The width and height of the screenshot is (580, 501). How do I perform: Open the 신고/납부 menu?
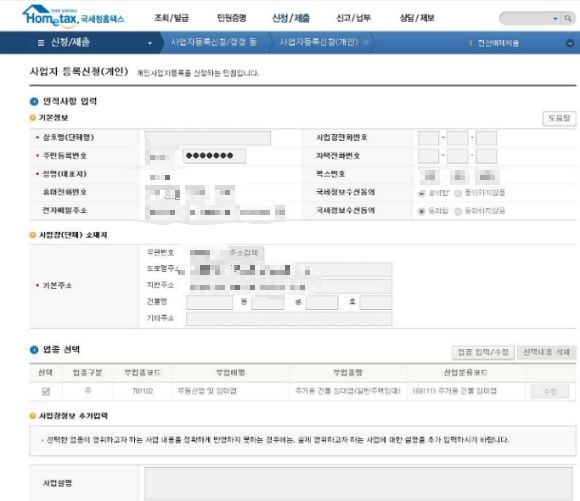point(353,18)
